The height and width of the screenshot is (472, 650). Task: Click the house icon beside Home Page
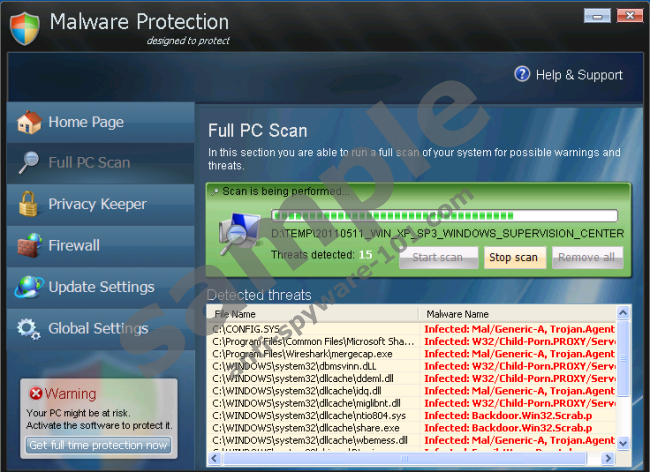point(29,122)
